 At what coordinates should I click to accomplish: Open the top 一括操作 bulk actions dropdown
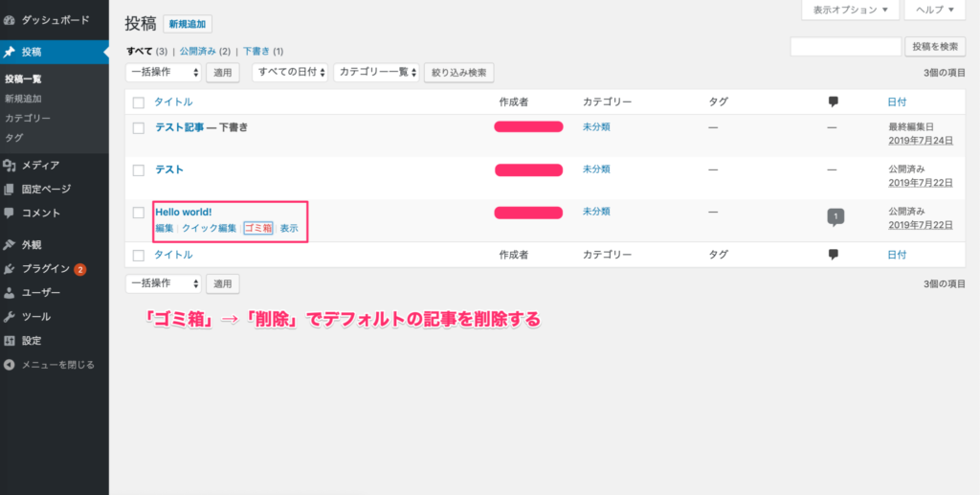click(x=163, y=73)
